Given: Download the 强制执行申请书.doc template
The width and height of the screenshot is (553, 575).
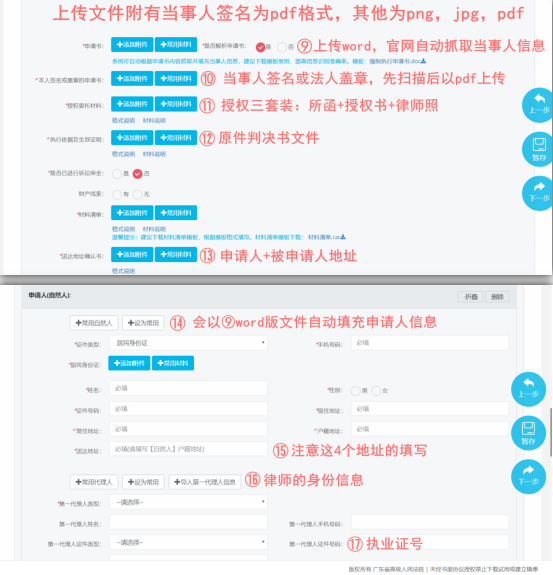Looking at the screenshot, I should 398,61.
